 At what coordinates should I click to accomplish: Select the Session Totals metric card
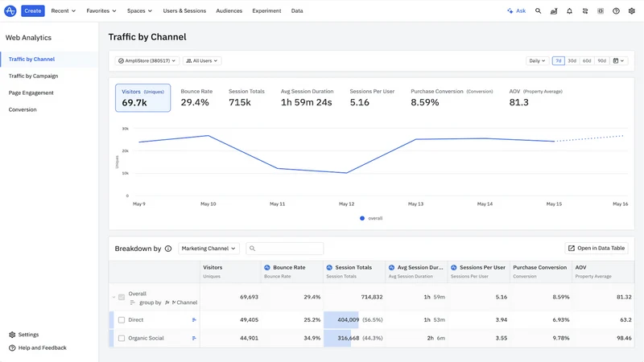pos(246,97)
